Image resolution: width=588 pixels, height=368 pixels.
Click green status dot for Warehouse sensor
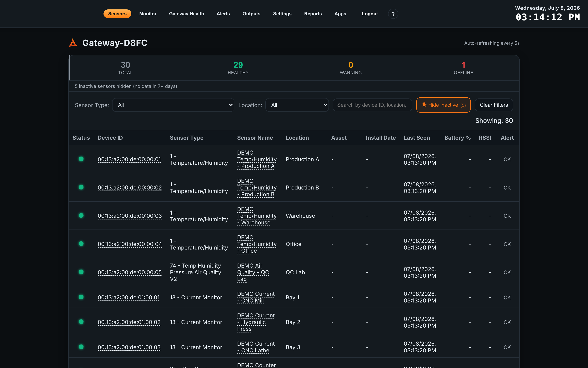click(x=81, y=215)
